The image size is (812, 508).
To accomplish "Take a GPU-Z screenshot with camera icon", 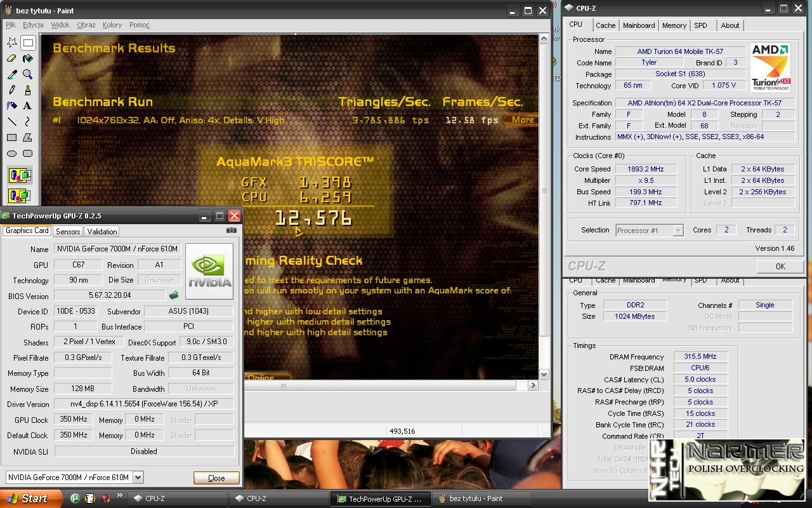I will [x=232, y=231].
